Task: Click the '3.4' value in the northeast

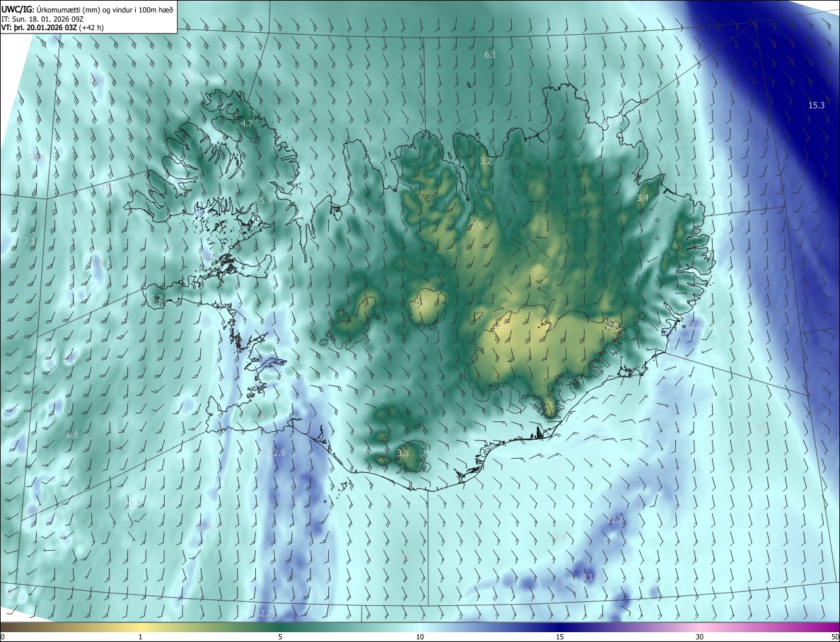Action: (642, 198)
